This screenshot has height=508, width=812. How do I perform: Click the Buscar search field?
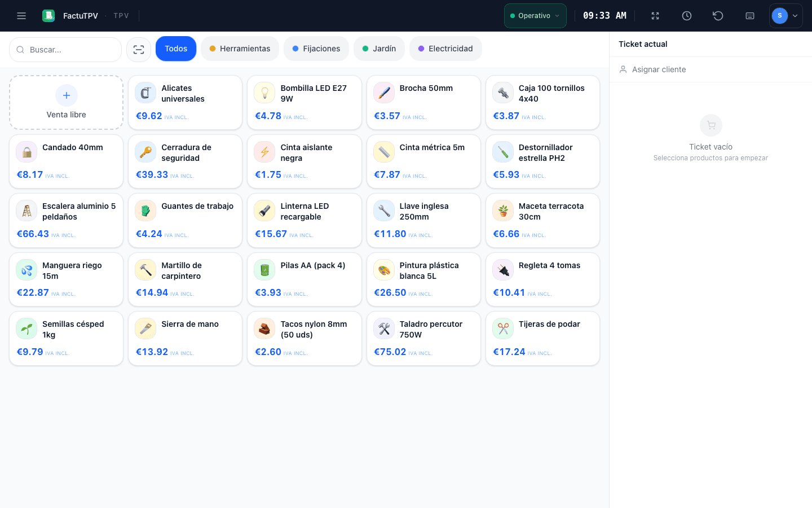pos(65,50)
